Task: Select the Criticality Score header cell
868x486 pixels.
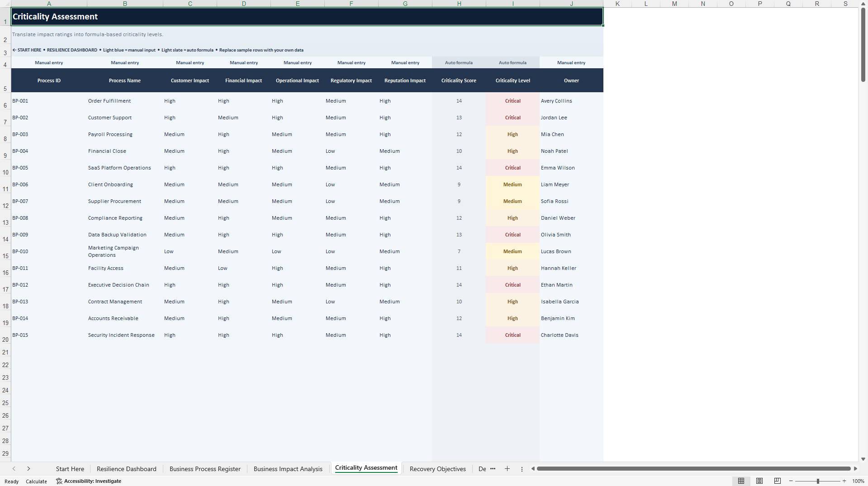Action: [459, 80]
